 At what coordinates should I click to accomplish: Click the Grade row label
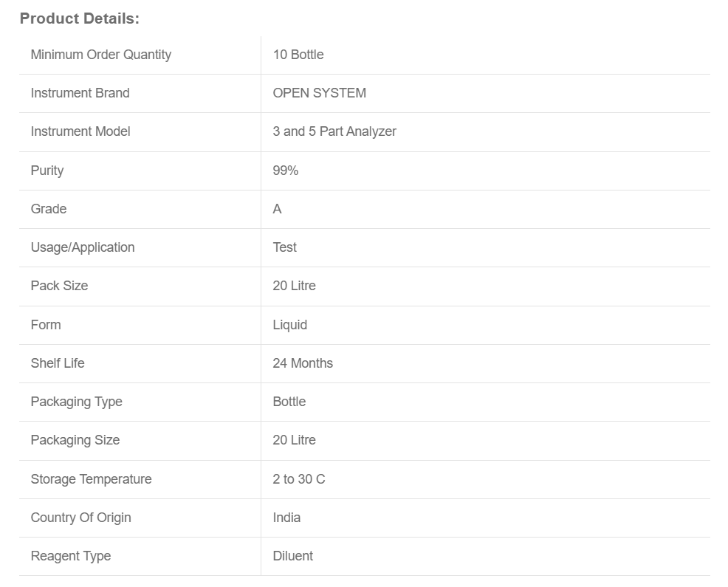pyautogui.click(x=49, y=209)
